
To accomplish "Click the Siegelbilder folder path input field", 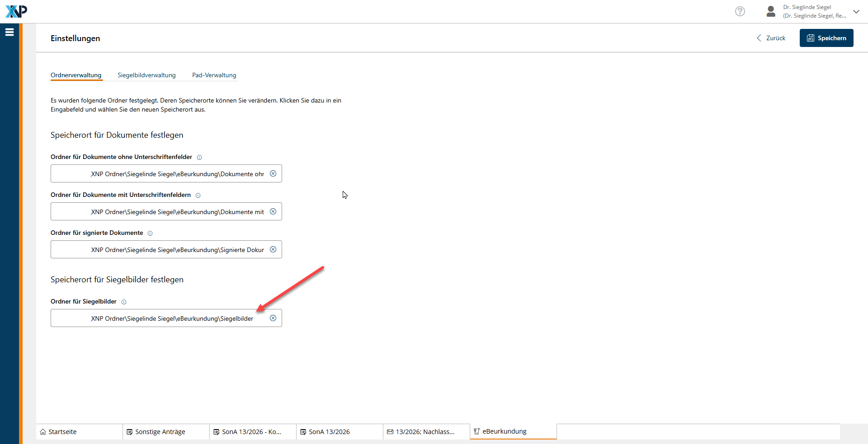I will 172,318.
